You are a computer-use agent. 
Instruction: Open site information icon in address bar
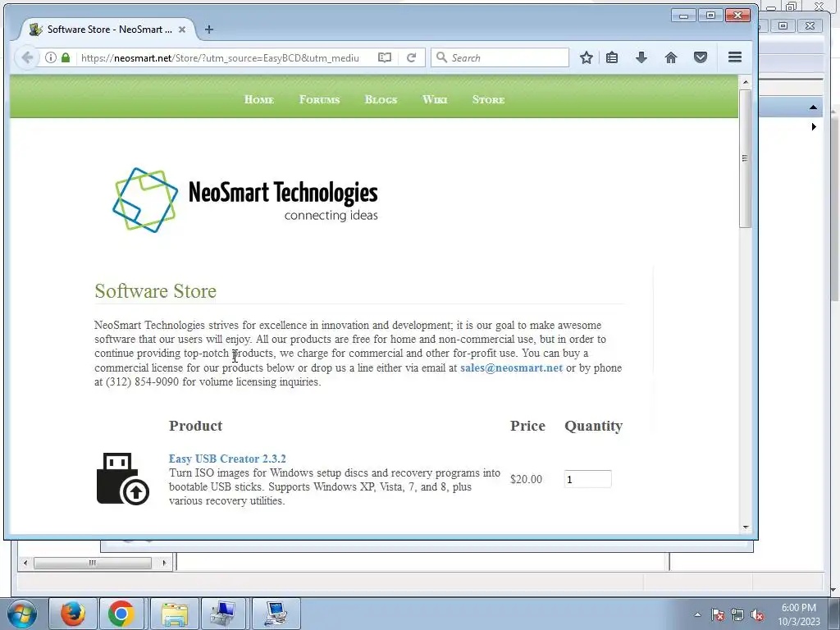tap(50, 57)
